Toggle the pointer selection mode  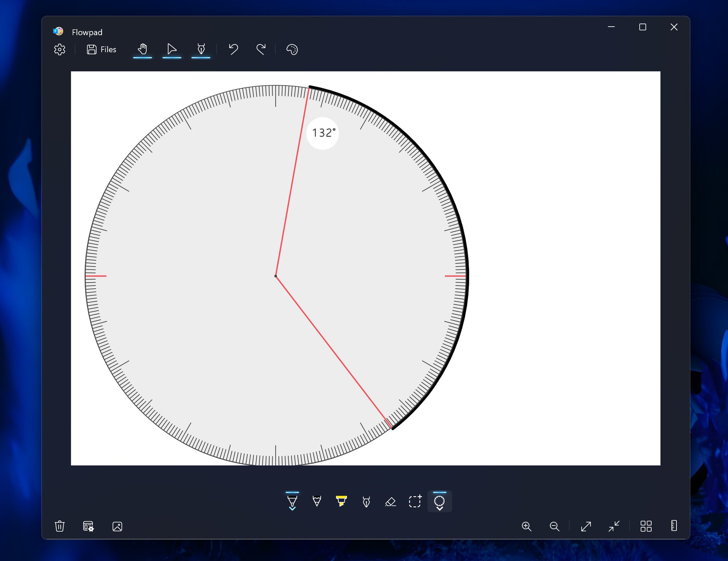171,49
